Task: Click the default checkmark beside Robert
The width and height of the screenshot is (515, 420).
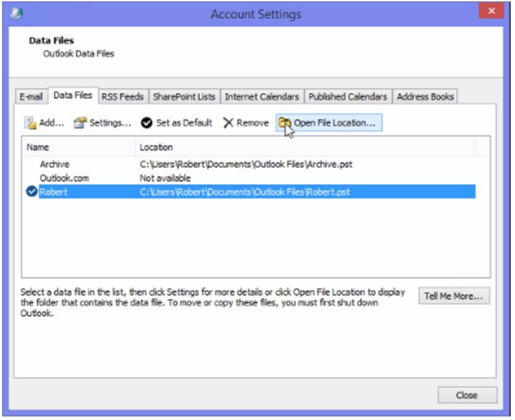Action: click(32, 191)
